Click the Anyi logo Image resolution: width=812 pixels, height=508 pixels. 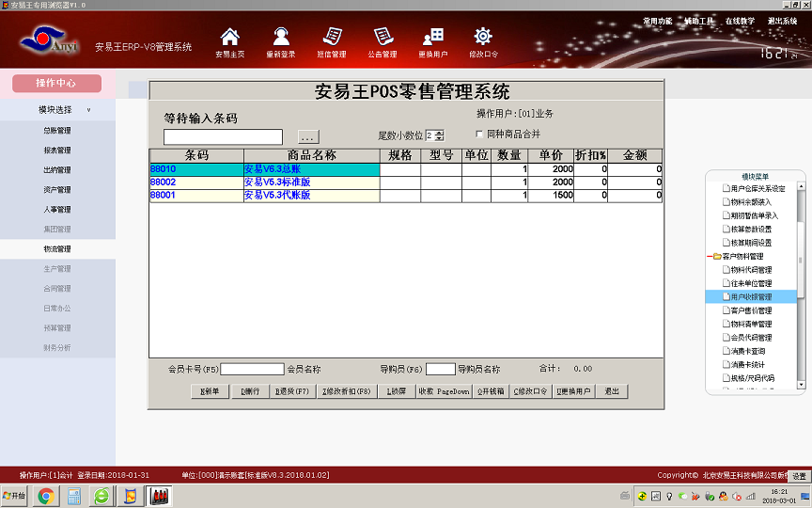48,40
